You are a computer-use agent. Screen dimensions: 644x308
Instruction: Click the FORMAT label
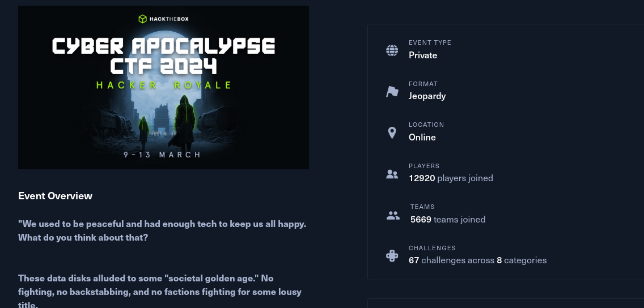[x=423, y=84]
